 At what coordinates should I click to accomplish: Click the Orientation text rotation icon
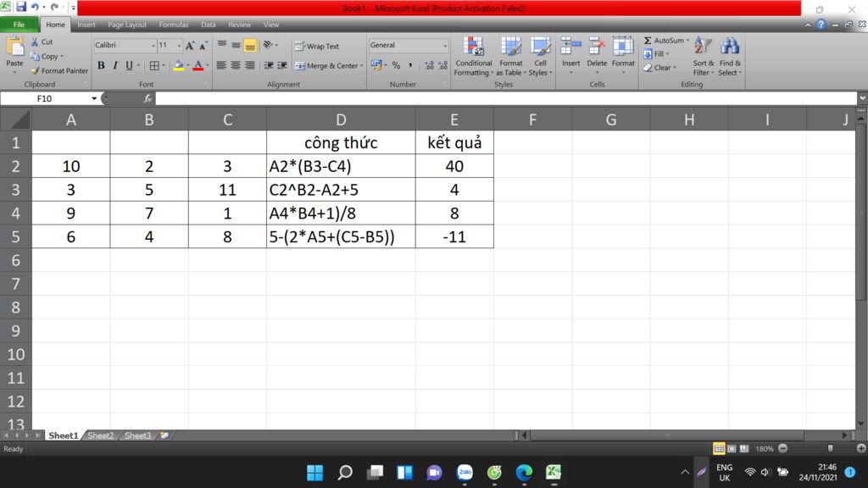coord(268,45)
